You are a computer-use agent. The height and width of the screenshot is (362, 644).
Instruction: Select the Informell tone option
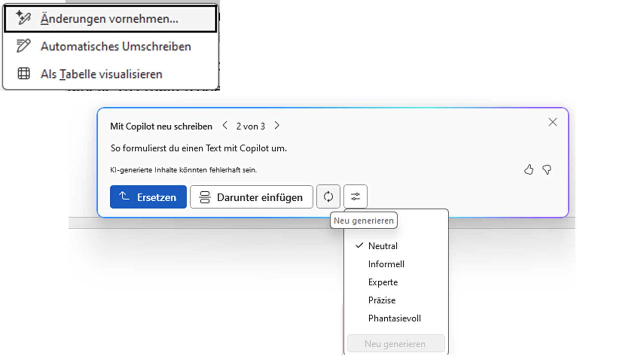click(396, 264)
